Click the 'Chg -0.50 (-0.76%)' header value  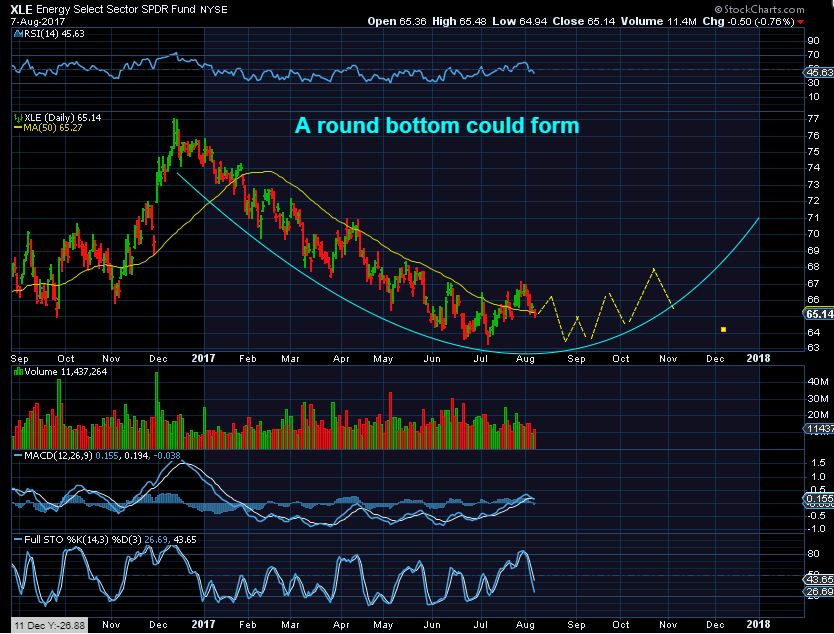coord(748,21)
